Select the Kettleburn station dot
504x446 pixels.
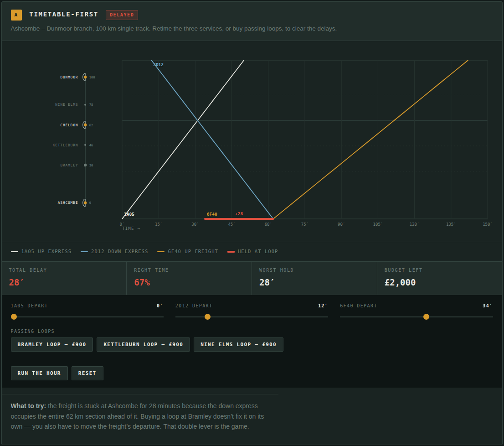tap(85, 145)
